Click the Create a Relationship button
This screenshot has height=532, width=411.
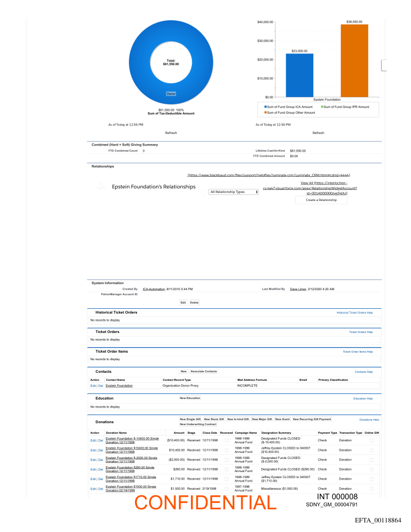click(x=321, y=200)
